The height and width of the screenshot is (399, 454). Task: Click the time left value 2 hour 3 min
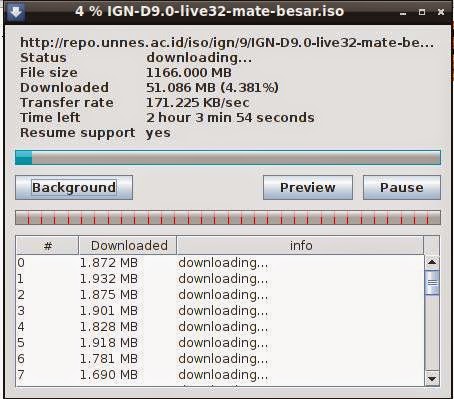pyautogui.click(x=230, y=118)
